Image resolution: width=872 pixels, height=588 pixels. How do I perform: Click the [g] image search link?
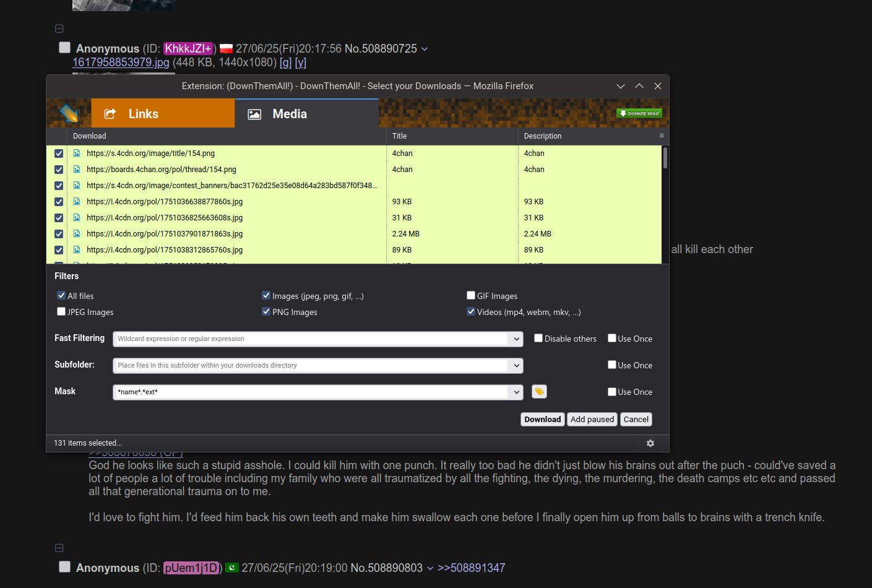tap(286, 63)
